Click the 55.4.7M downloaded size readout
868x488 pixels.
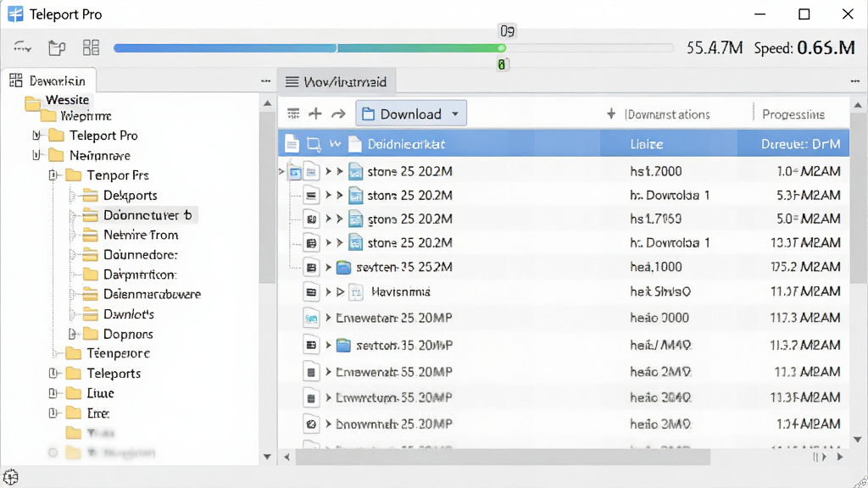[x=715, y=48]
